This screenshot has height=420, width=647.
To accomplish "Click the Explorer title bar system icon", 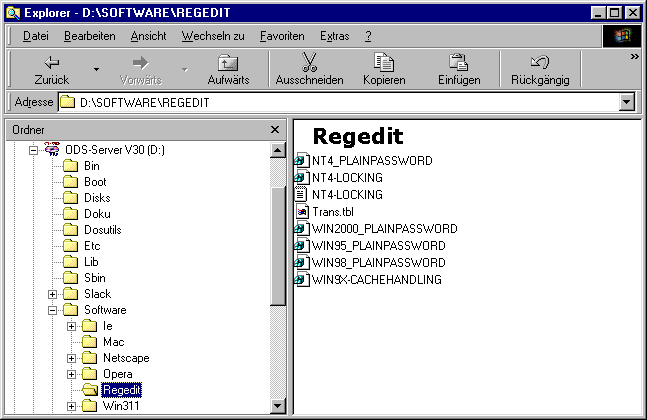I will (x=13, y=13).
